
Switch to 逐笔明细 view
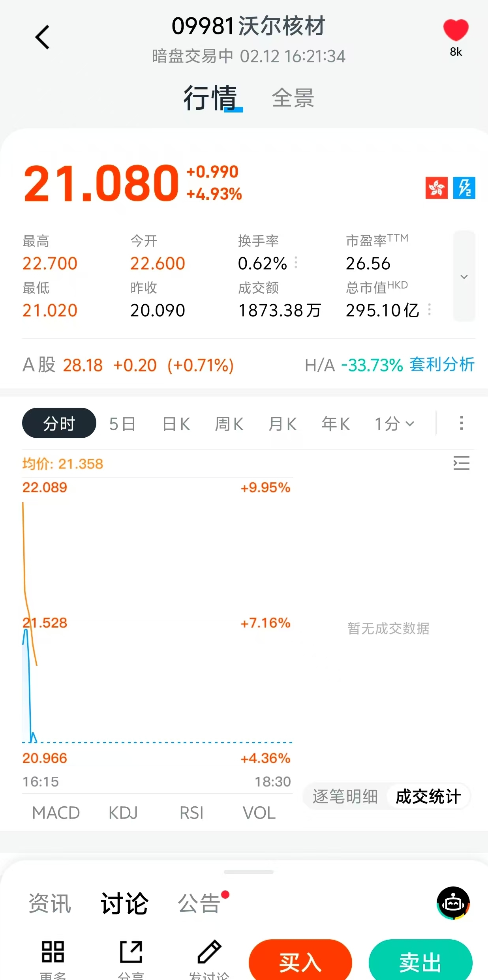pos(345,796)
